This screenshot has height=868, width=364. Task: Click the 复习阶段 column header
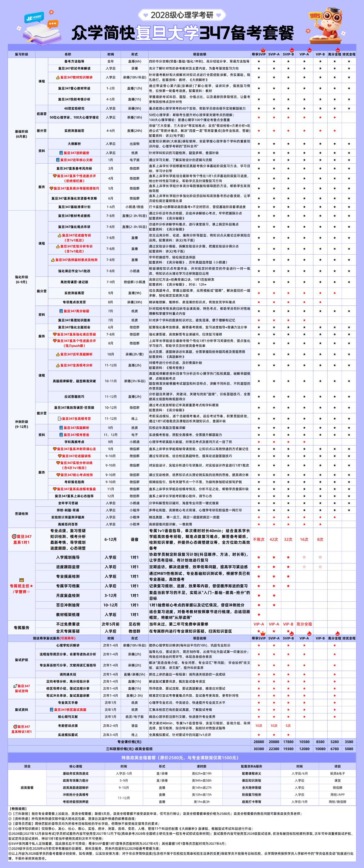(x=22, y=54)
